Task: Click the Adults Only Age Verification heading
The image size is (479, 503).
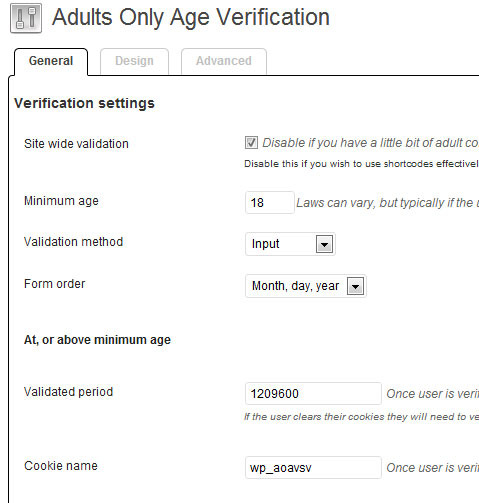Action: coord(191,17)
